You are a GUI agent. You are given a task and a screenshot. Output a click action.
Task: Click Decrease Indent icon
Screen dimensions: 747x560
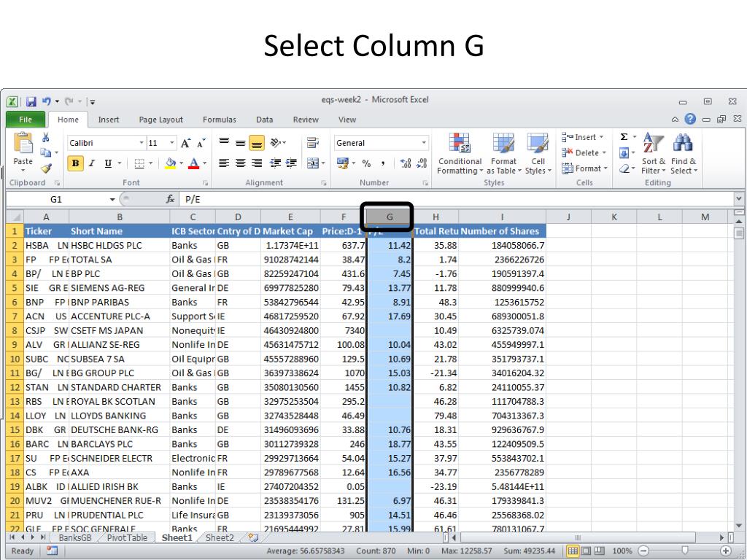[275, 163]
